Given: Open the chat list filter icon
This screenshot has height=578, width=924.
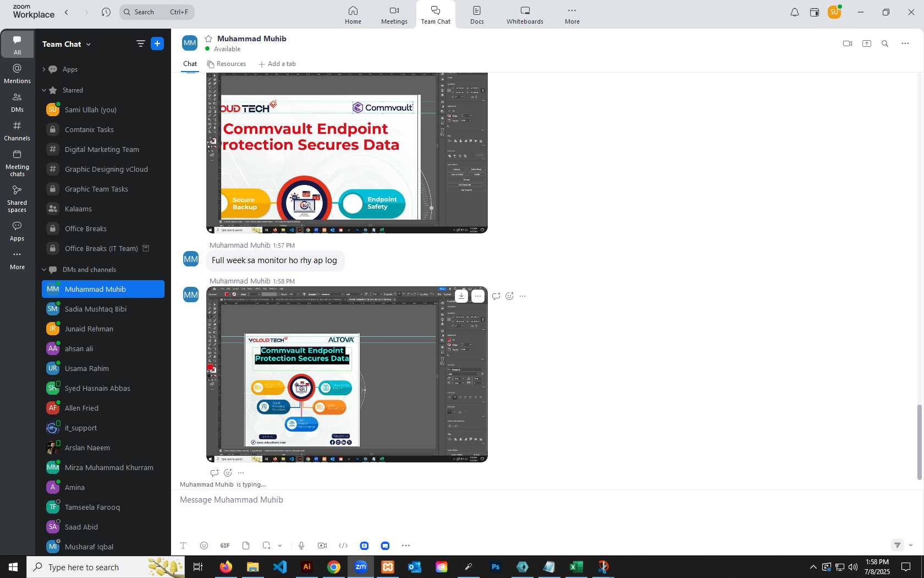Looking at the screenshot, I should click(141, 43).
